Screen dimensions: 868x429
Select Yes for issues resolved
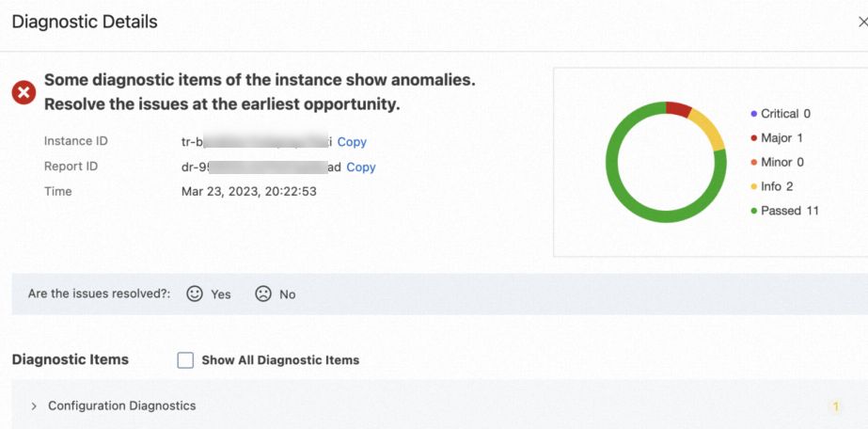coord(220,294)
